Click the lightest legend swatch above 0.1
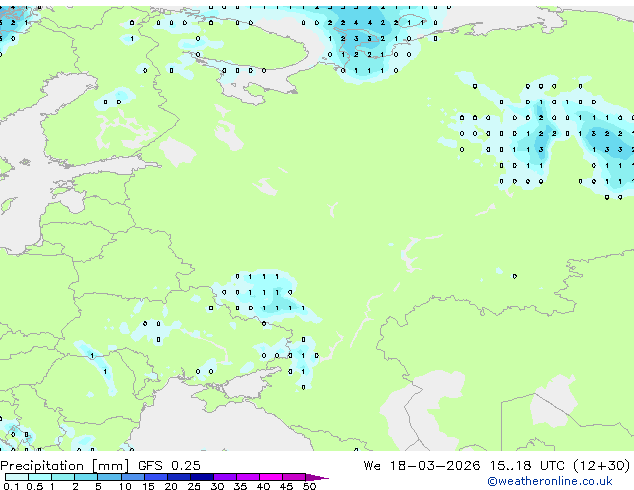The image size is (634, 490). pyautogui.click(x=17, y=477)
